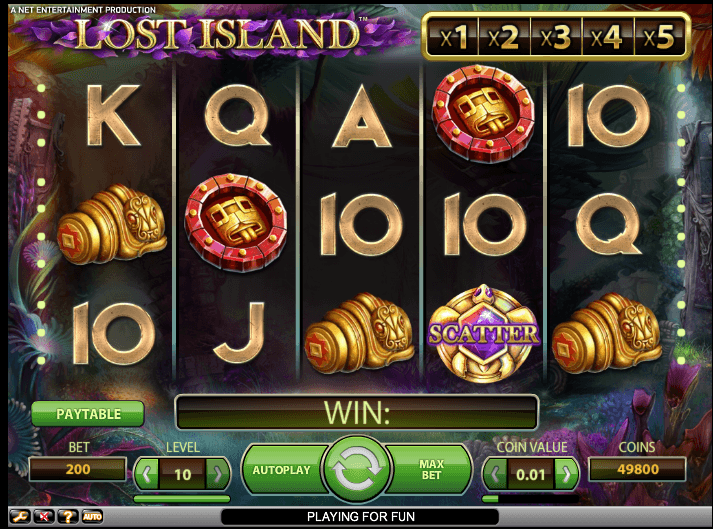Lower coin value with left arrow

(496, 474)
